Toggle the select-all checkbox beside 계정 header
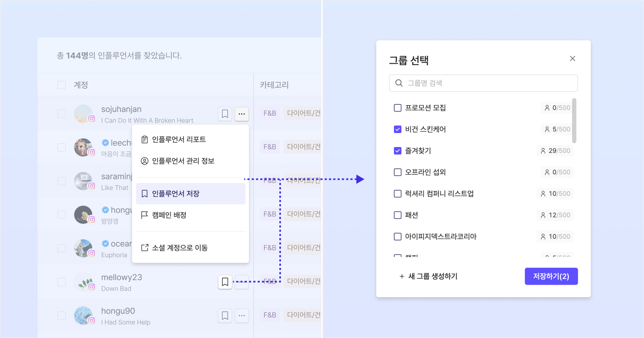The height and width of the screenshot is (338, 644). pos(62,85)
